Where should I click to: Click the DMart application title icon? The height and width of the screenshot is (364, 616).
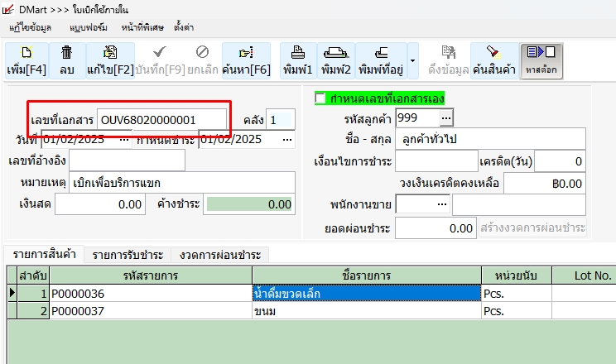pyautogui.click(x=7, y=9)
